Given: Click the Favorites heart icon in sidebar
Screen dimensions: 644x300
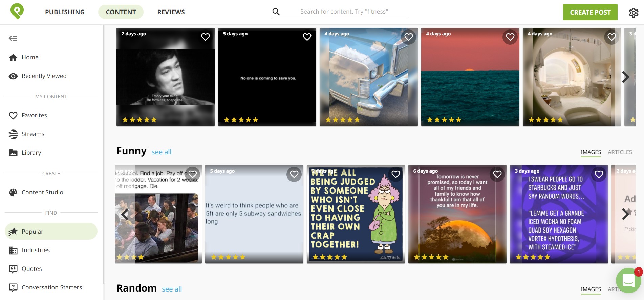Looking at the screenshot, I should point(13,115).
